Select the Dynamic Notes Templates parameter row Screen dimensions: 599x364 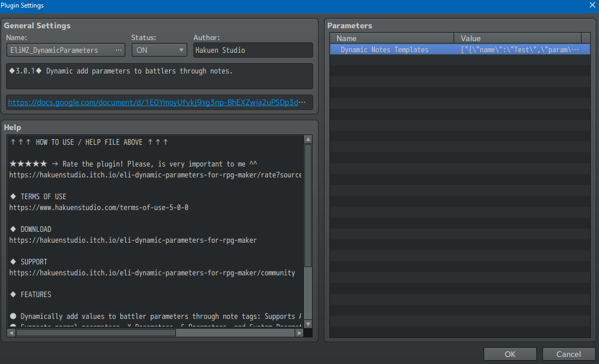click(x=460, y=50)
